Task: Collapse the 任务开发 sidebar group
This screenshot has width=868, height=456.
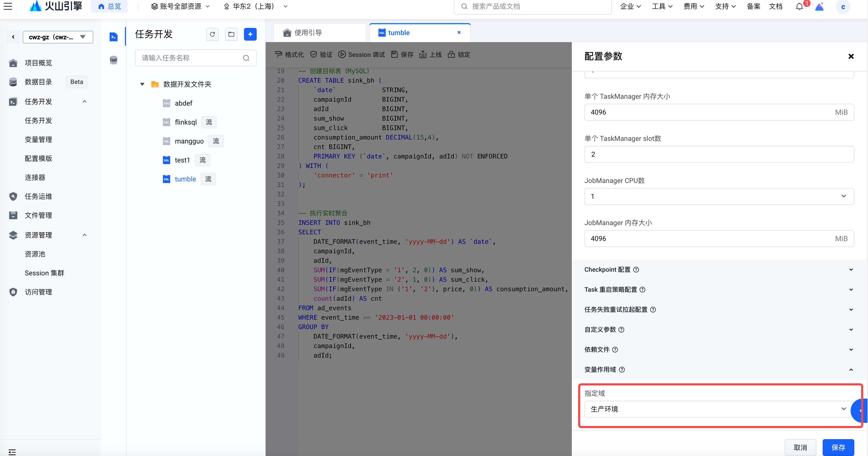Action: 85,101
